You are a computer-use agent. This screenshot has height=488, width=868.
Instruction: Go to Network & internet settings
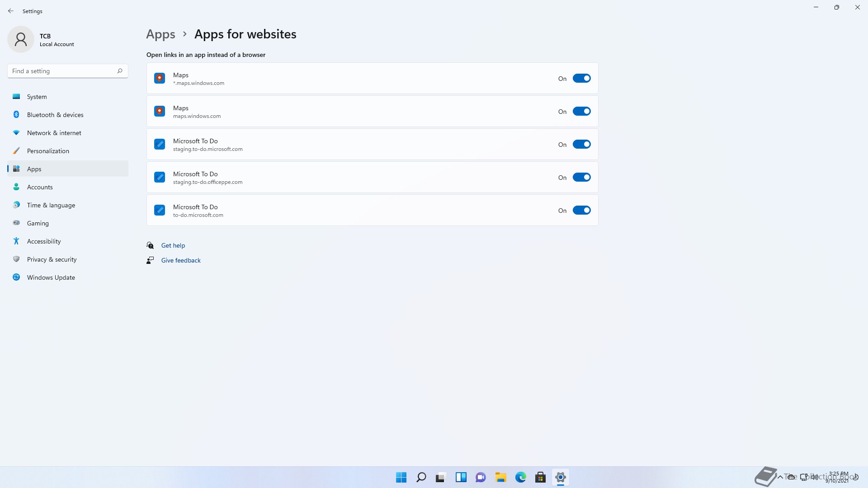(68, 133)
